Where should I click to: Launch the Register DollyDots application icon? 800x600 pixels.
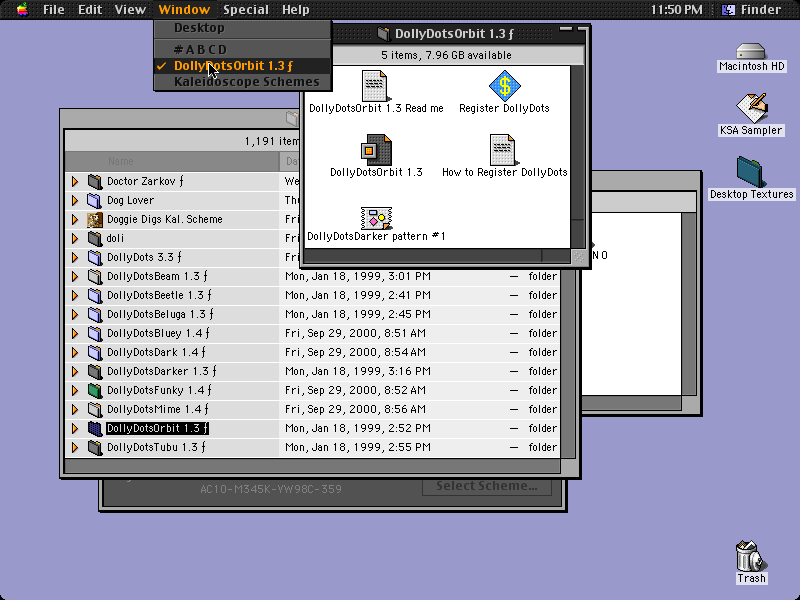[505, 86]
